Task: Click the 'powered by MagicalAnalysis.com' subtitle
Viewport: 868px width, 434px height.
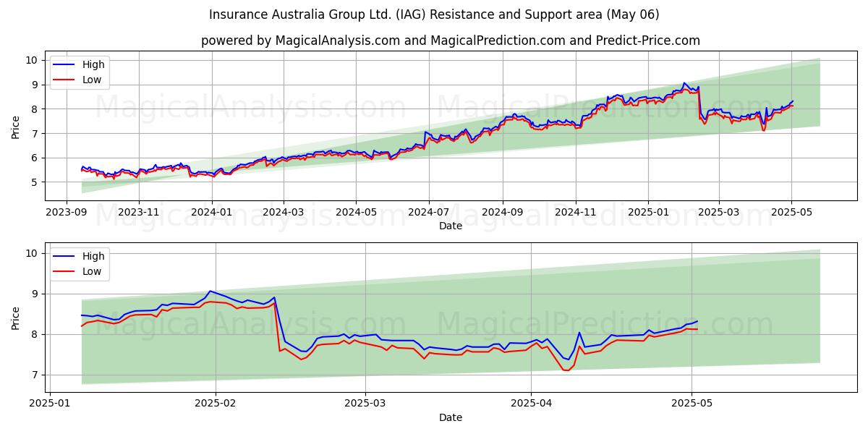Action: [451, 41]
